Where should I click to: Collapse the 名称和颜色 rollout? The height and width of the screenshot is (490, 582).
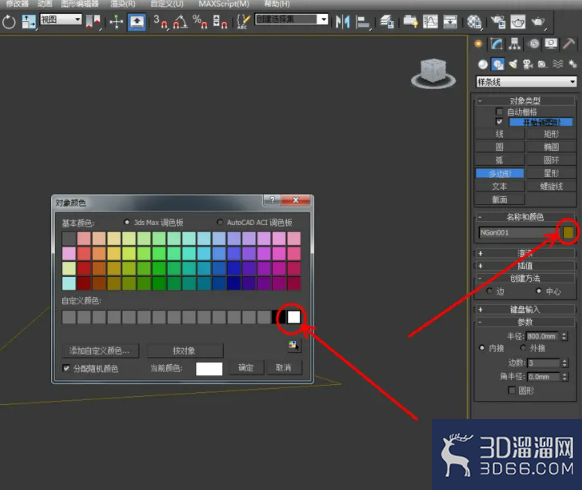coord(525,217)
